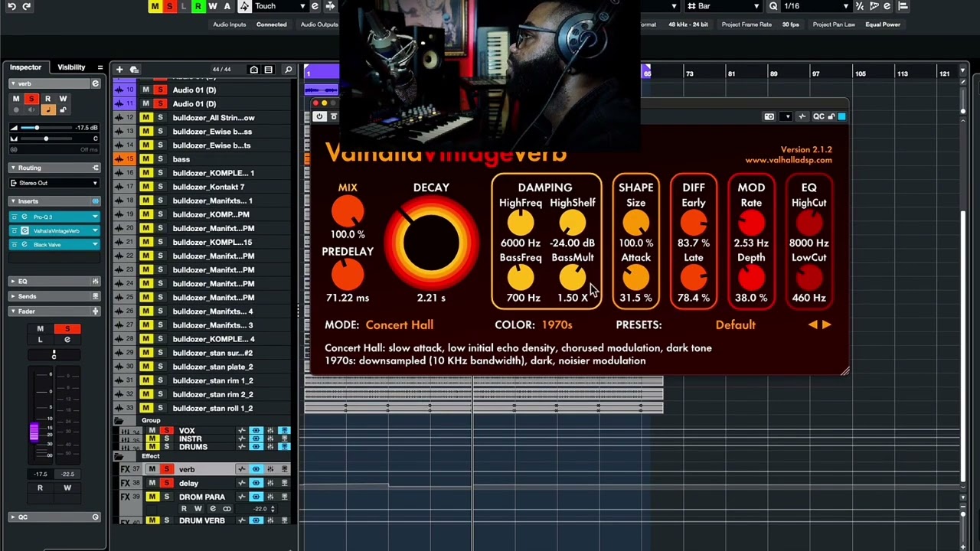Open the Stereo Out routing dropdown
This screenshot has height=551, width=980.
coord(54,183)
